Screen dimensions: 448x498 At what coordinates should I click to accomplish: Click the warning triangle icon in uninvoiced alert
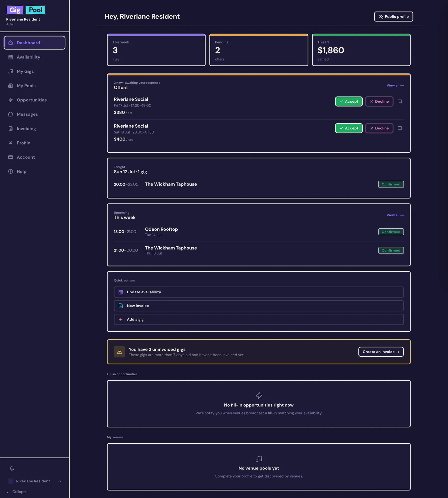pos(119,352)
